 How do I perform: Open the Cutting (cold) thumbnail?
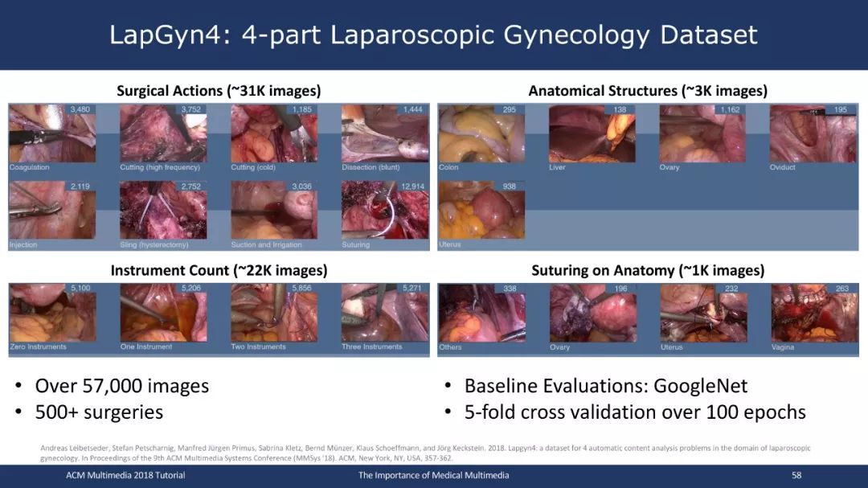coord(274,133)
